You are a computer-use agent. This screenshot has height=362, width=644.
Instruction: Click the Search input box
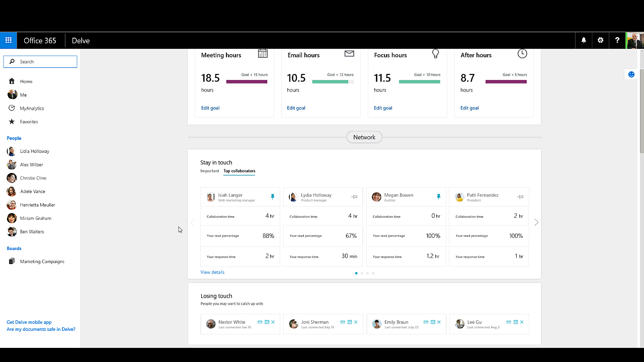pos(40,61)
